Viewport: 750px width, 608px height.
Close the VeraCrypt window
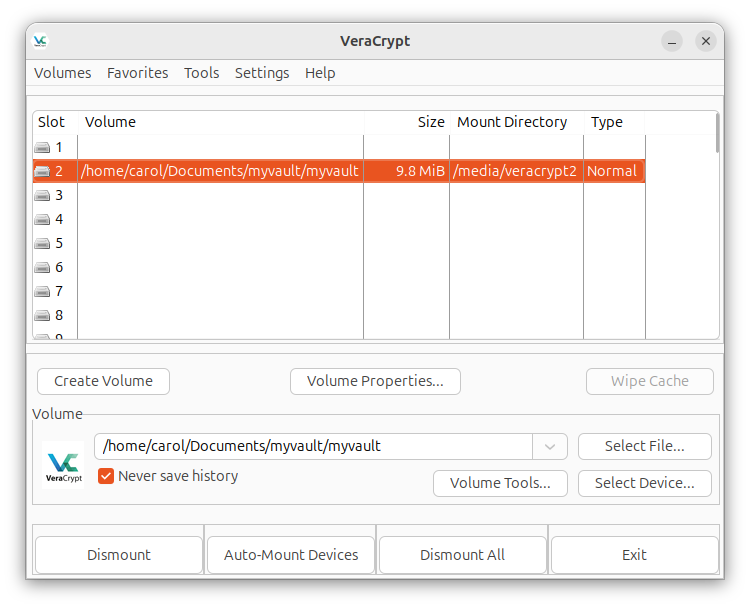(706, 42)
